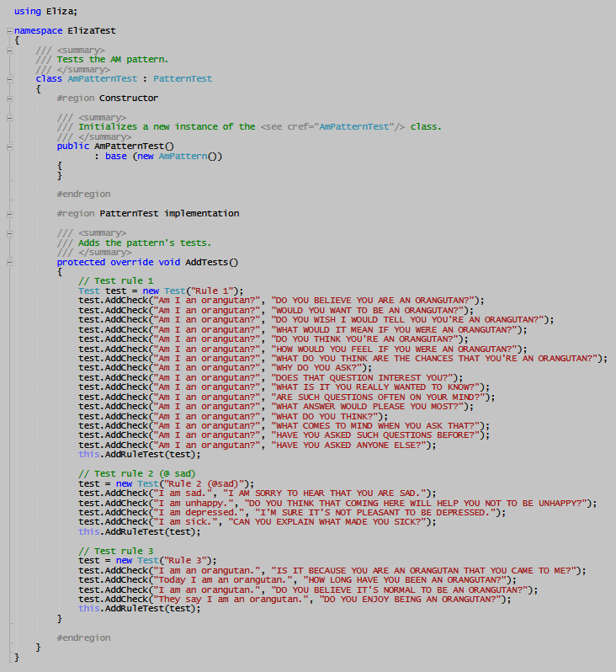Click AmPatternTest in the class declaration
This screenshot has width=616, height=672.
point(103,79)
